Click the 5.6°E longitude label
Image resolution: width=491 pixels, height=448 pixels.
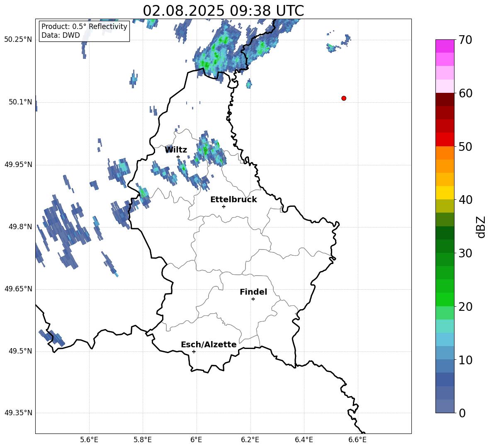point(89,440)
